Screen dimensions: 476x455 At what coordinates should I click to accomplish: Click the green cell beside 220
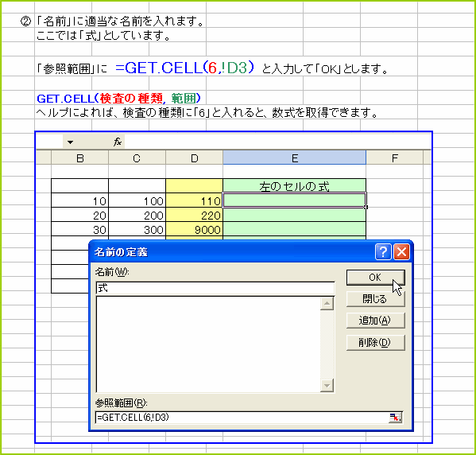(x=295, y=215)
